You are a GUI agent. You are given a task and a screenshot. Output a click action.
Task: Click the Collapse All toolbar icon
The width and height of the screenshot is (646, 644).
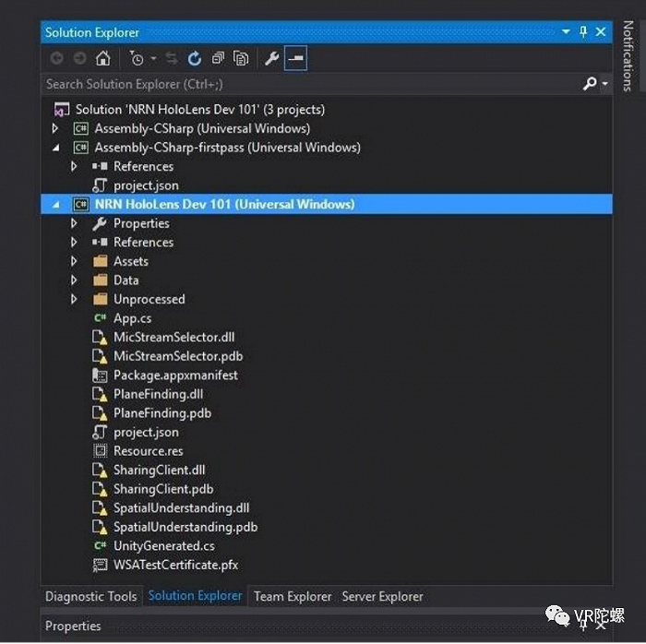218,58
